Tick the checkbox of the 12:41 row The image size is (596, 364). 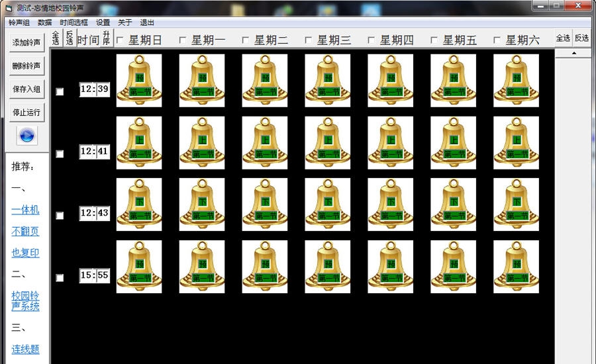pyautogui.click(x=60, y=154)
